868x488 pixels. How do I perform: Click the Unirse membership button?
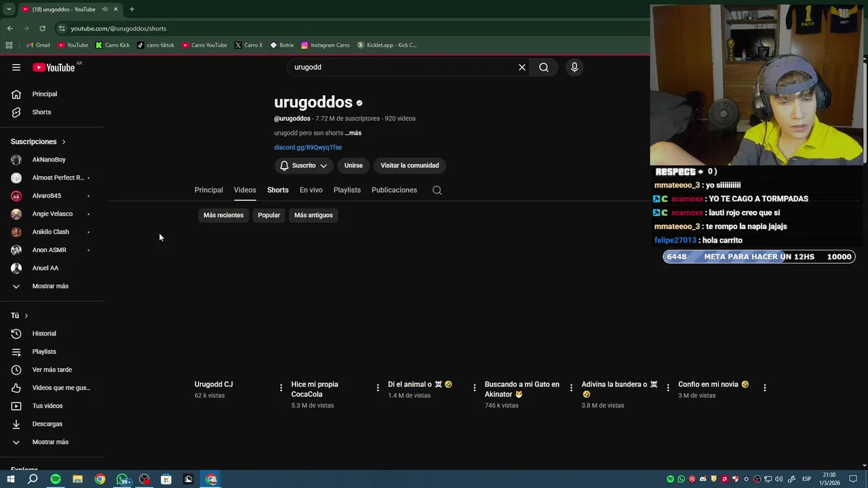tap(353, 165)
